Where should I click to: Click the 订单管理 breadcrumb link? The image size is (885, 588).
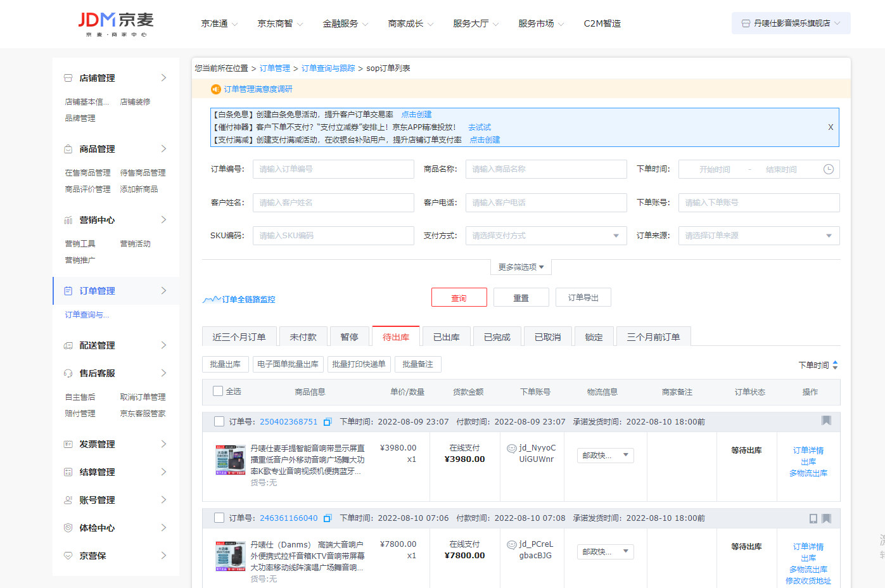[275, 68]
